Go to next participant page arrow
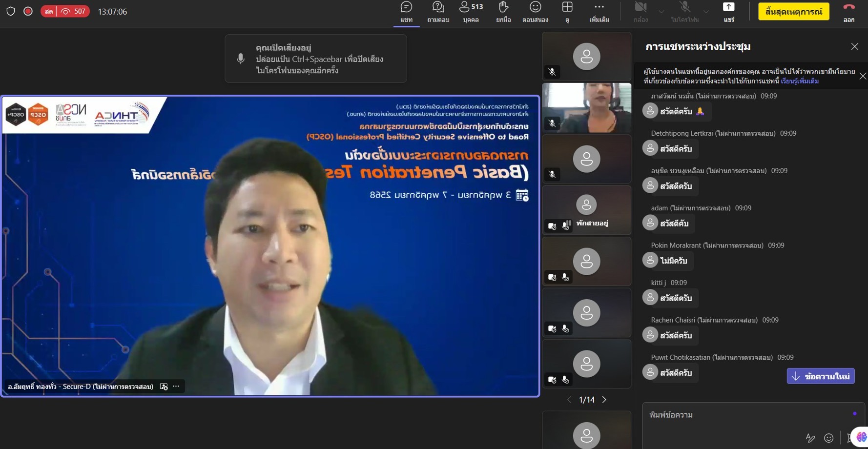868x449 pixels. tap(604, 400)
